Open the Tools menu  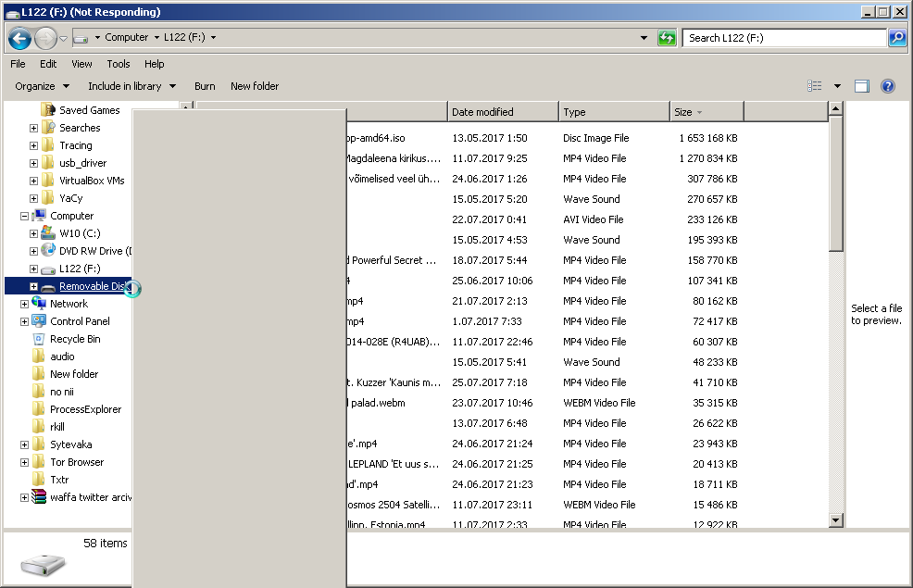119,64
